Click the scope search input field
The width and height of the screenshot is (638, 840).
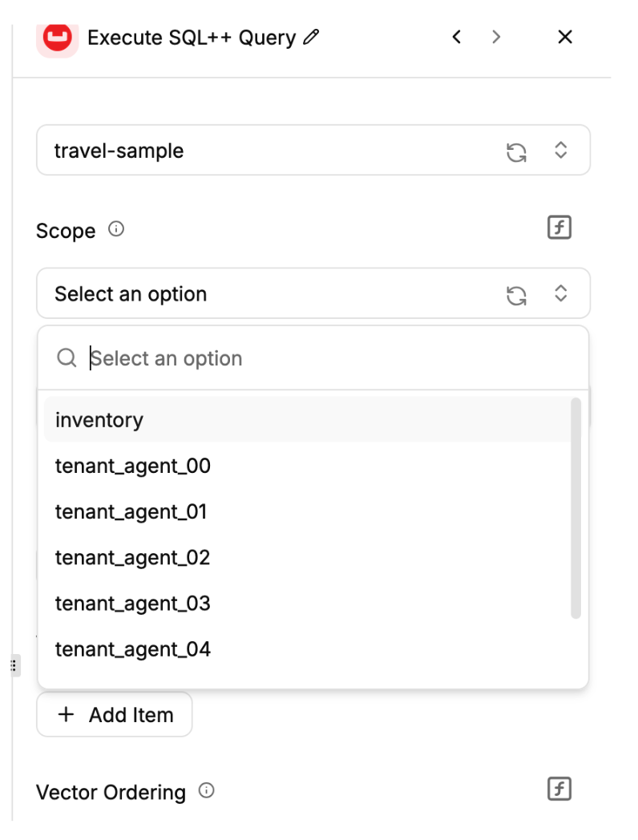point(321,358)
